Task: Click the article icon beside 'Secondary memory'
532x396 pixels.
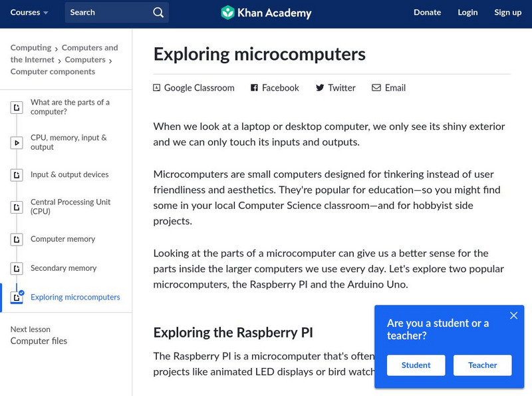Action: tap(17, 269)
